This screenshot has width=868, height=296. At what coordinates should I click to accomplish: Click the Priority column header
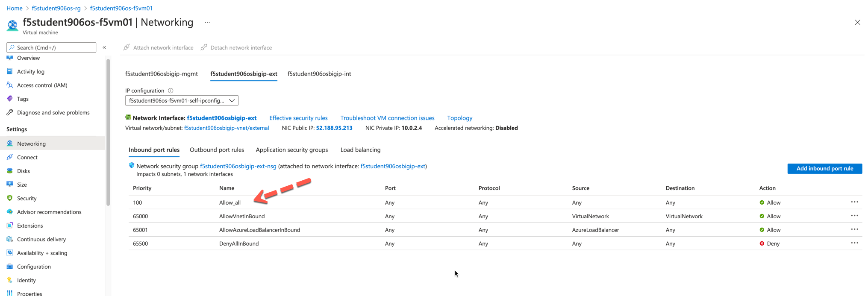[142, 188]
